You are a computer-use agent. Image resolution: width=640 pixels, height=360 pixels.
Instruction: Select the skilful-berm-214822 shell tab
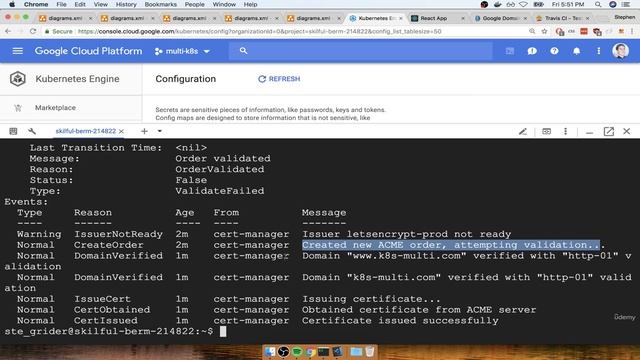point(86,131)
